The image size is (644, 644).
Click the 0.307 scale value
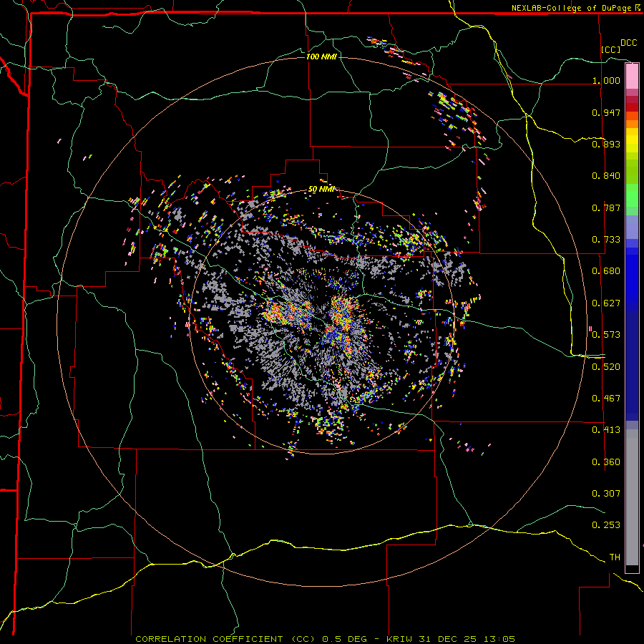[606, 494]
